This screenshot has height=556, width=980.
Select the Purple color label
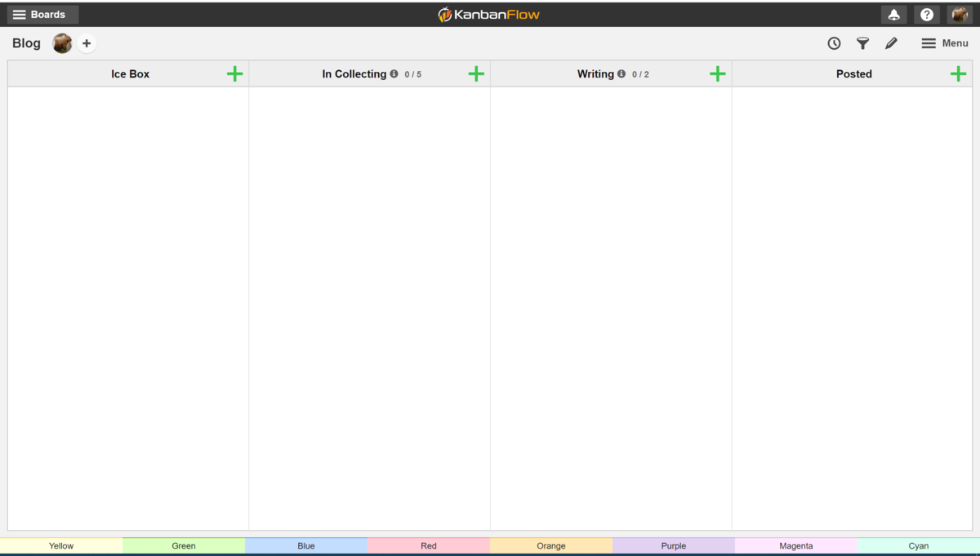tap(674, 545)
